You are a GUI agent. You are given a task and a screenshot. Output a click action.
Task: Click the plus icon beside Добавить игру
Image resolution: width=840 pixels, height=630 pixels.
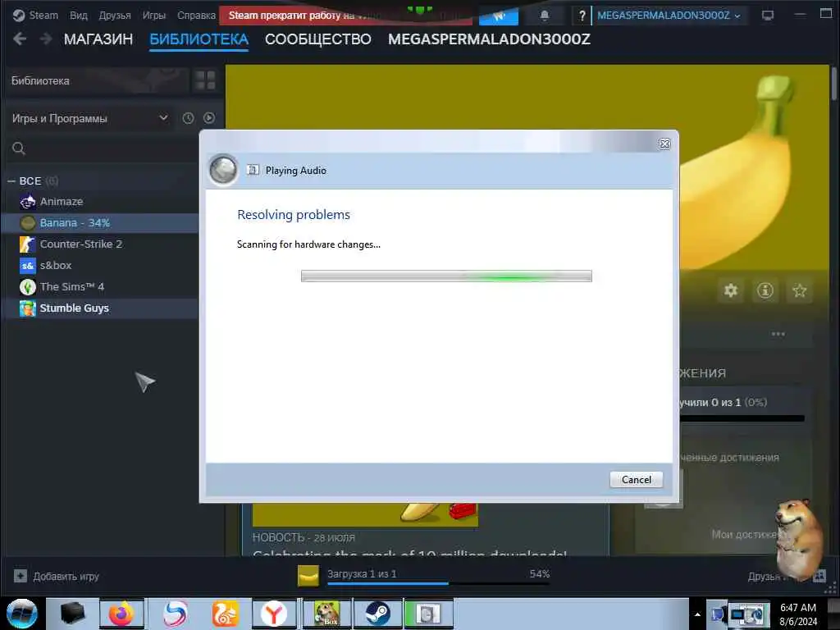click(21, 576)
